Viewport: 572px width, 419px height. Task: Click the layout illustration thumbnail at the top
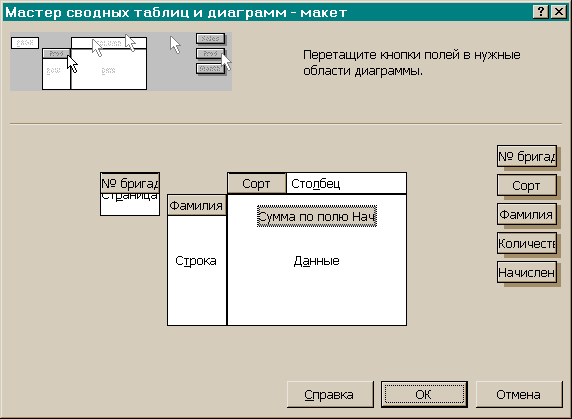(x=121, y=61)
